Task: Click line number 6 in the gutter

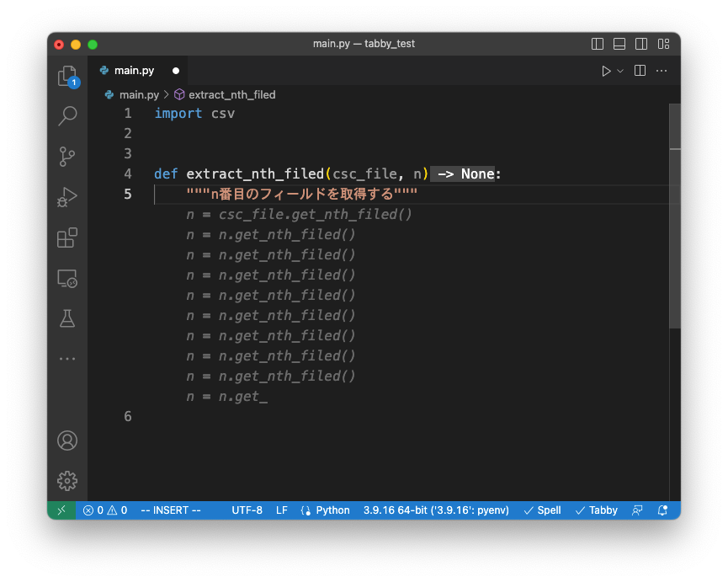Action: [x=128, y=416]
